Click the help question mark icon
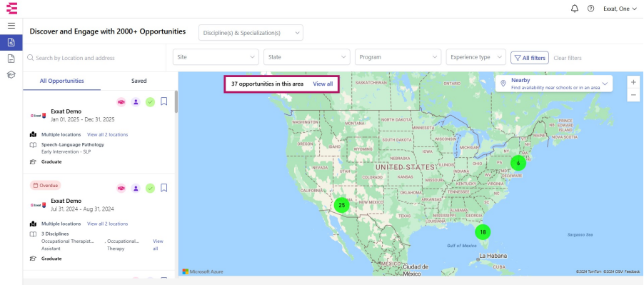The image size is (644, 285). (x=590, y=9)
